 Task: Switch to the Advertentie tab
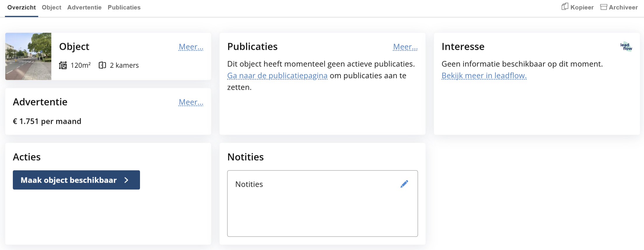pos(84,8)
